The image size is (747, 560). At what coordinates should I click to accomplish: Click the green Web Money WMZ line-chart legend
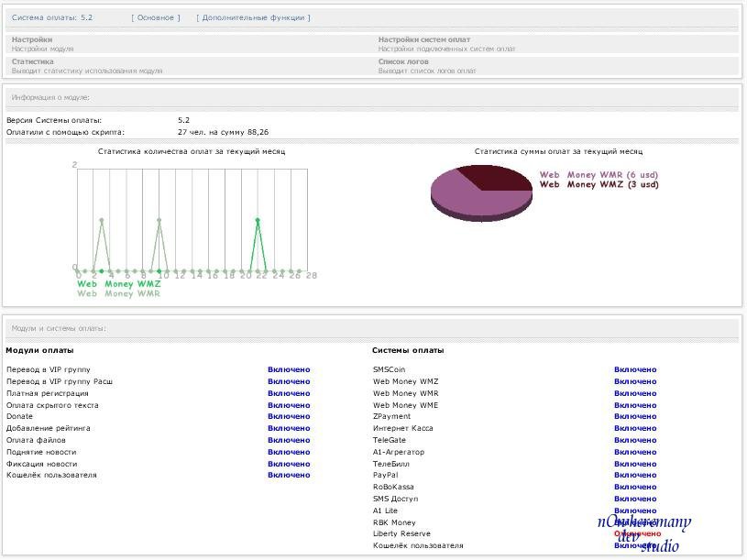pyautogui.click(x=118, y=284)
